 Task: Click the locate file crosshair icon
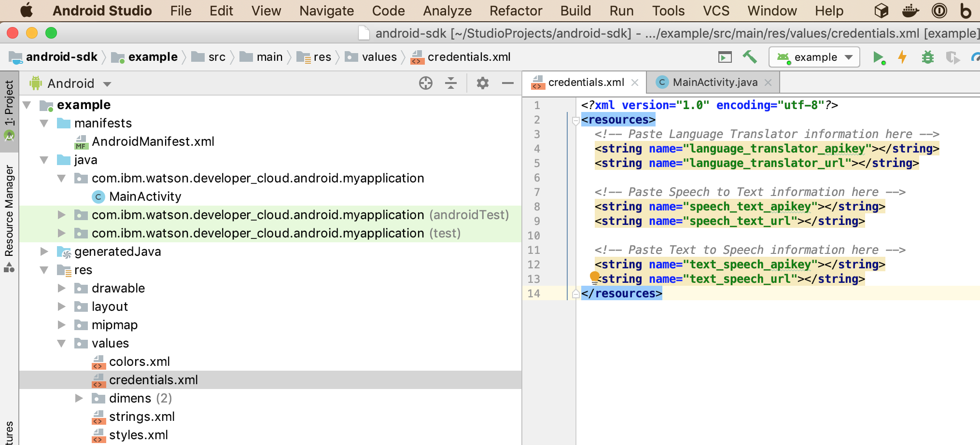tap(425, 83)
